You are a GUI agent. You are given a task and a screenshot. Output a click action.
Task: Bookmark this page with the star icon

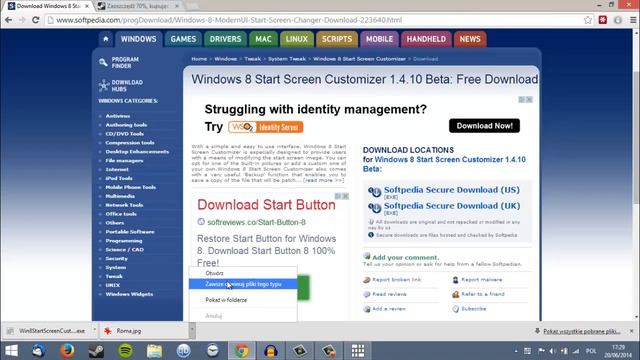588,20
